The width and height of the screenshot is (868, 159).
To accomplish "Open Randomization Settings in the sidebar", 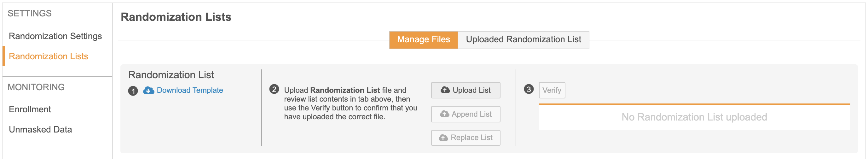I will click(x=55, y=36).
